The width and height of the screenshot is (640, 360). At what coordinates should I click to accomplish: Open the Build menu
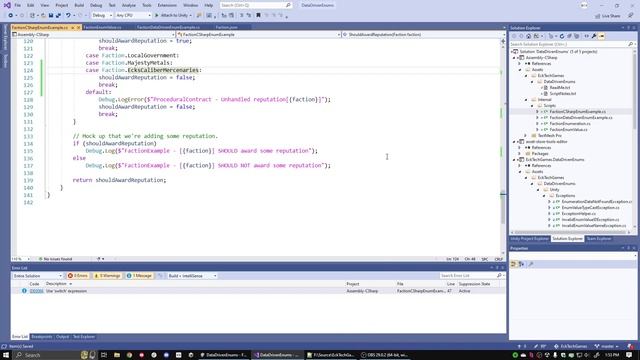pos(79,5)
